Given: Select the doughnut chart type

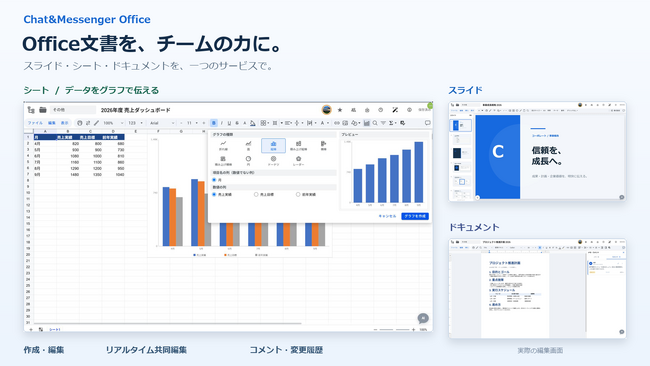Looking at the screenshot, I should pos(273,160).
